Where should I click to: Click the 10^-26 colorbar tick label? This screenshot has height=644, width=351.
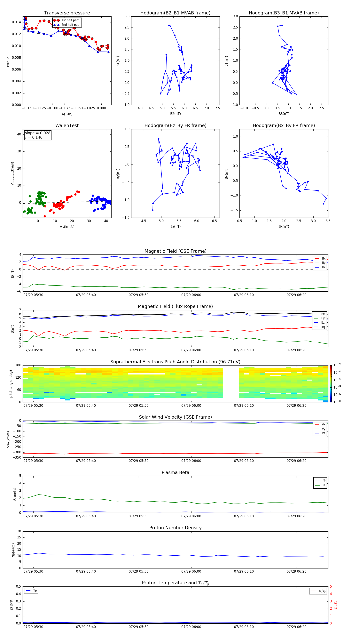(x=337, y=365)
